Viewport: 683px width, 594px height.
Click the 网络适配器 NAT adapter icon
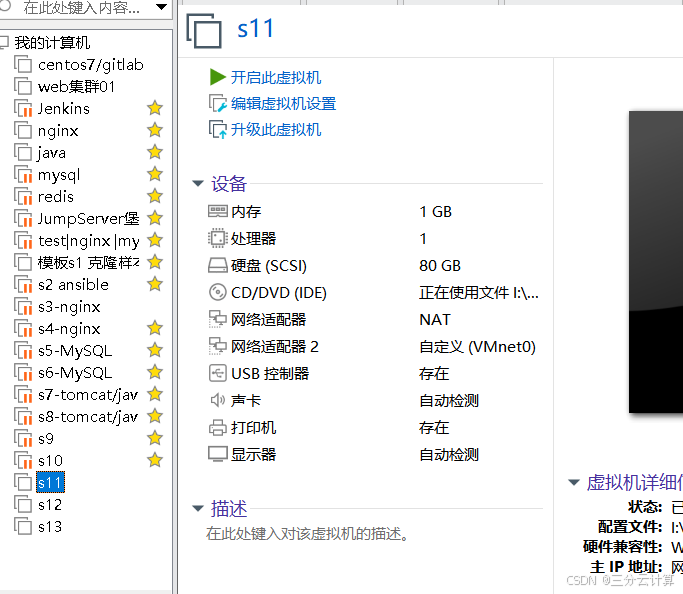[x=217, y=319]
